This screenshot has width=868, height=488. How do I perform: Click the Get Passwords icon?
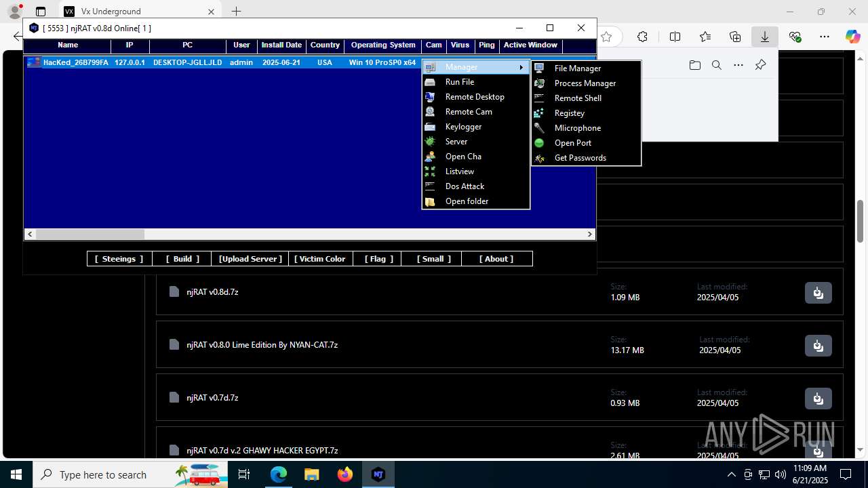(x=539, y=158)
